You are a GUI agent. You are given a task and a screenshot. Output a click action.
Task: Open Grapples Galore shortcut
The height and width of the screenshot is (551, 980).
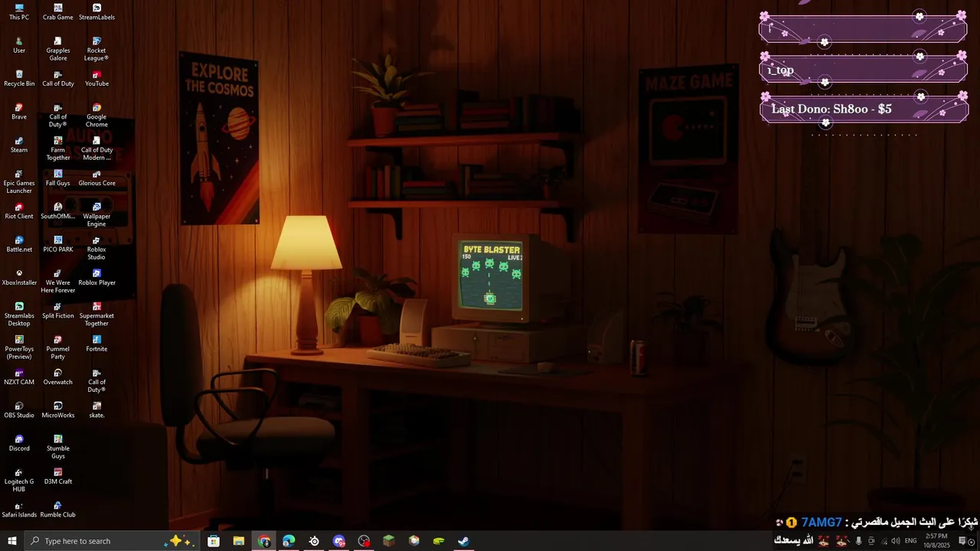click(x=58, y=49)
